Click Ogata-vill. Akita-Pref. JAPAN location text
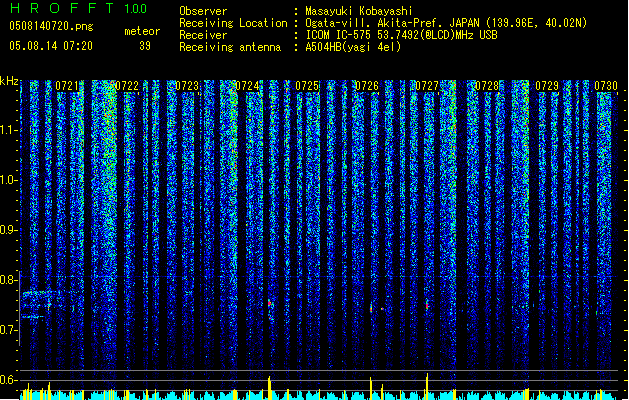The width and height of the screenshot is (629, 400). click(x=446, y=23)
